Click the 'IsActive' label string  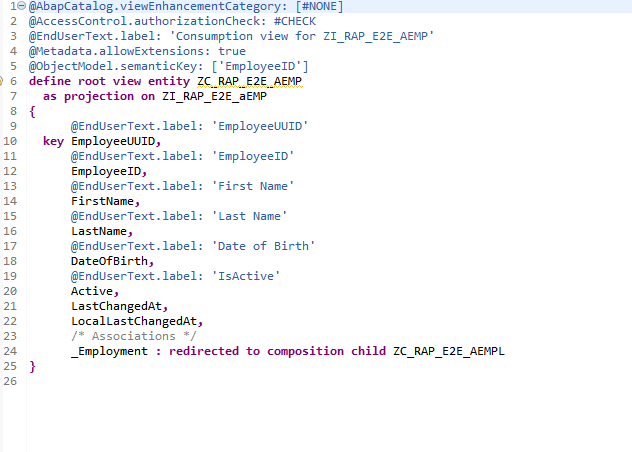pyautogui.click(x=246, y=276)
